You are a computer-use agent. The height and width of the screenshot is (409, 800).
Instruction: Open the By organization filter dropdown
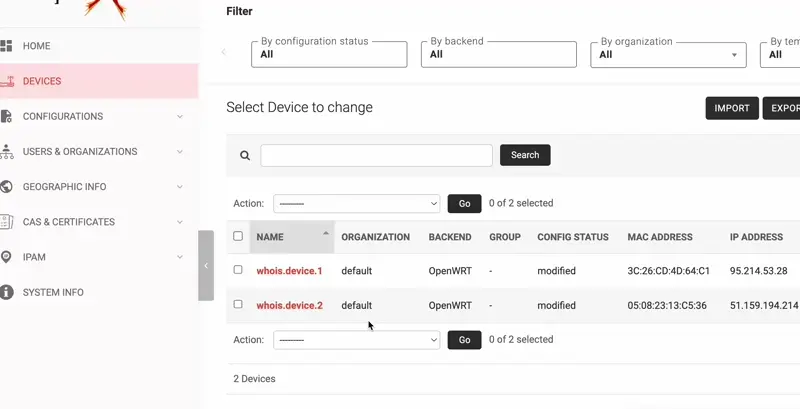tap(668, 55)
